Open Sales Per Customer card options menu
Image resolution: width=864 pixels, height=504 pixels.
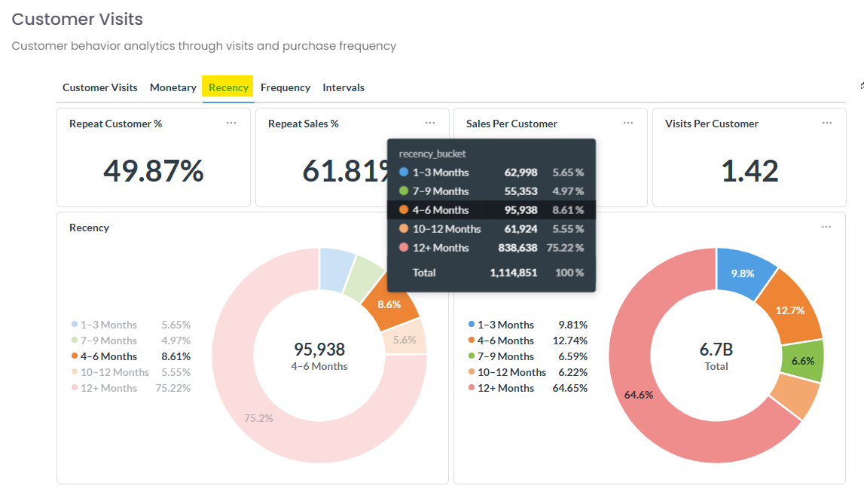click(x=628, y=123)
